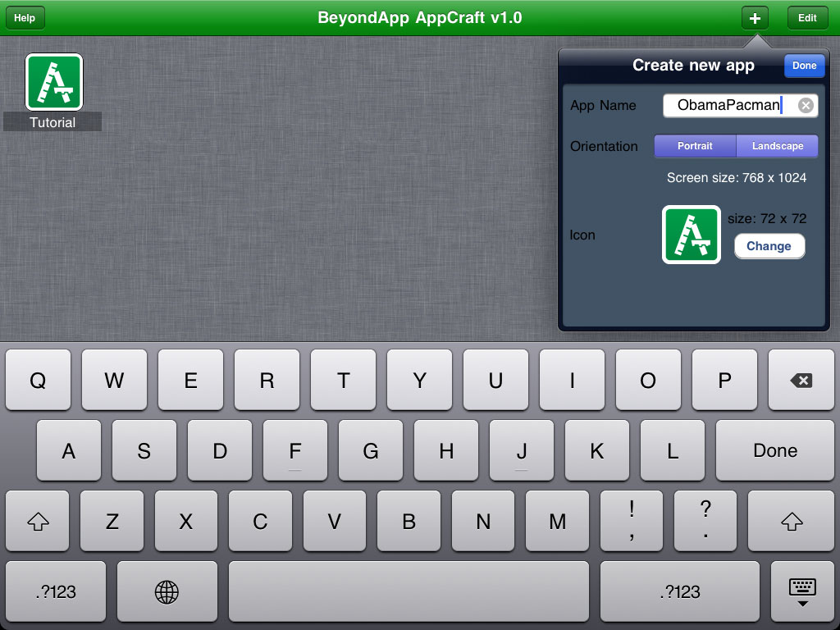Tap the F key

[x=295, y=450]
